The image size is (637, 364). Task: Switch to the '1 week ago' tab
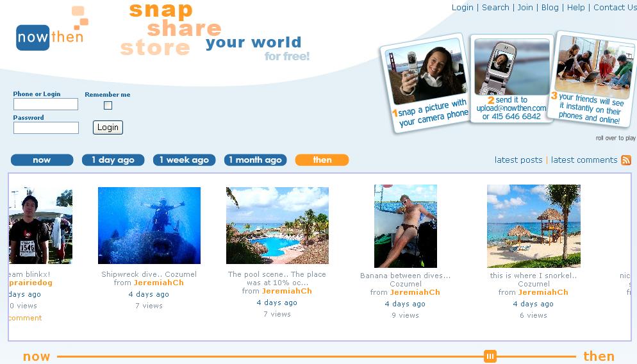tap(184, 160)
